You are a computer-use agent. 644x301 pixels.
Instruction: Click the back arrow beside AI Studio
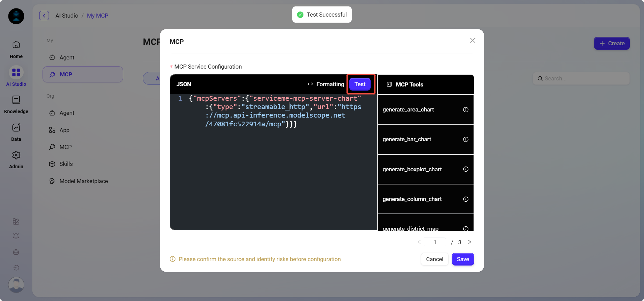point(44,16)
